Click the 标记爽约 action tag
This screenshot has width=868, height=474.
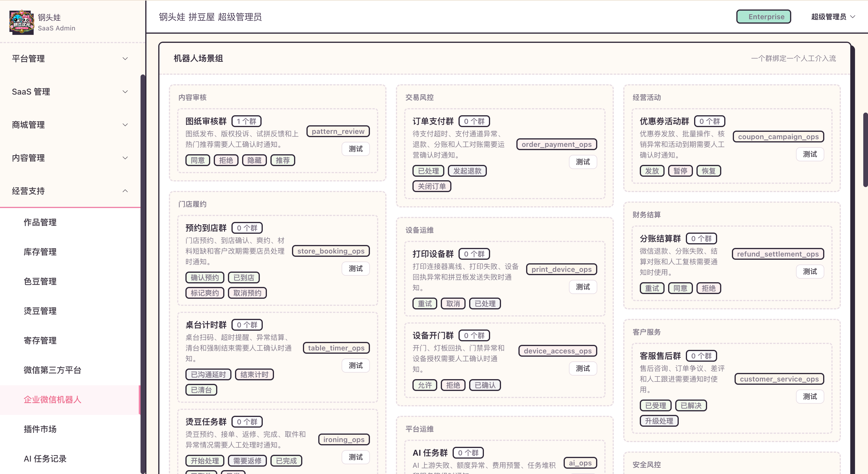pos(205,293)
